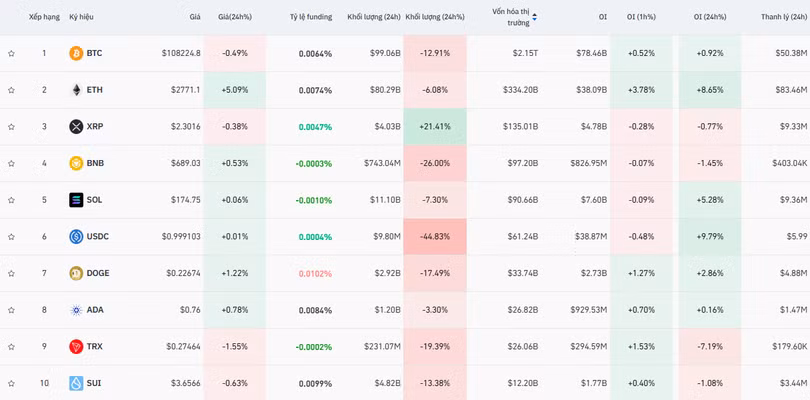810x400 pixels.
Task: Click the OI (24h%) column header
Action: pyautogui.click(x=714, y=17)
